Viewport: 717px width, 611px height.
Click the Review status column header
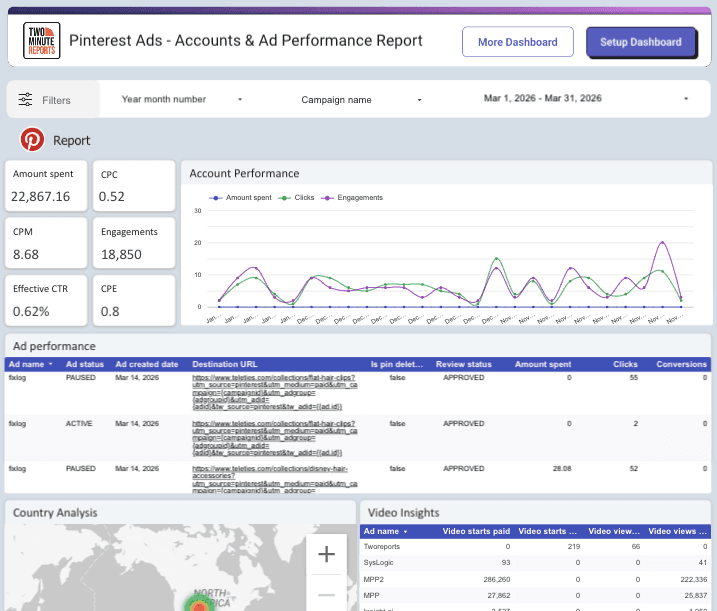click(x=464, y=364)
